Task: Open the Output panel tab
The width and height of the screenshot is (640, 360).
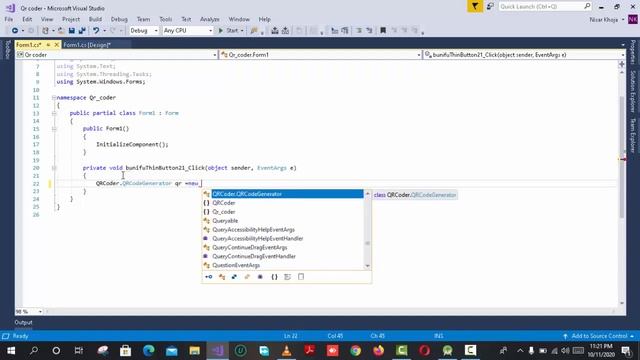Action: [23, 322]
